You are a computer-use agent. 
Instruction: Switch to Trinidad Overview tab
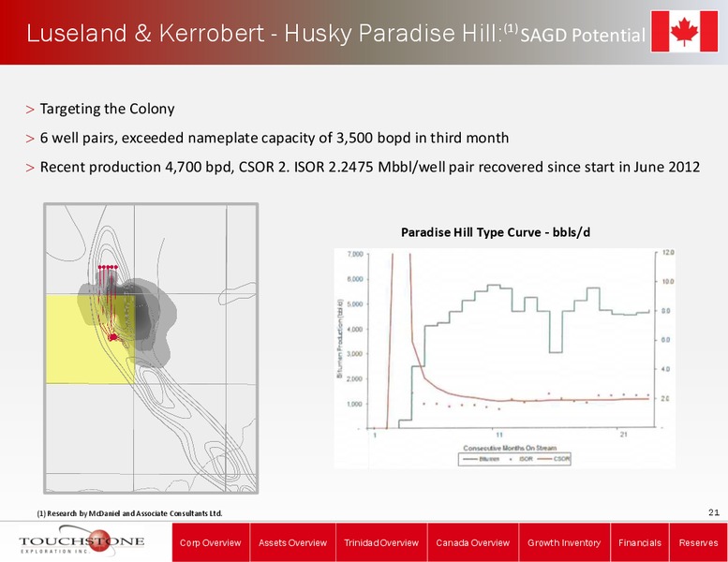(381, 542)
